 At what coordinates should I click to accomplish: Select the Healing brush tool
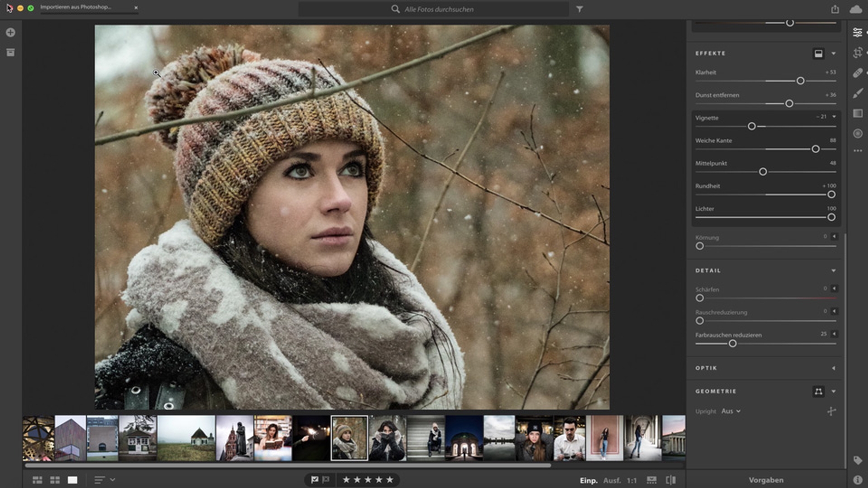coord(857,73)
